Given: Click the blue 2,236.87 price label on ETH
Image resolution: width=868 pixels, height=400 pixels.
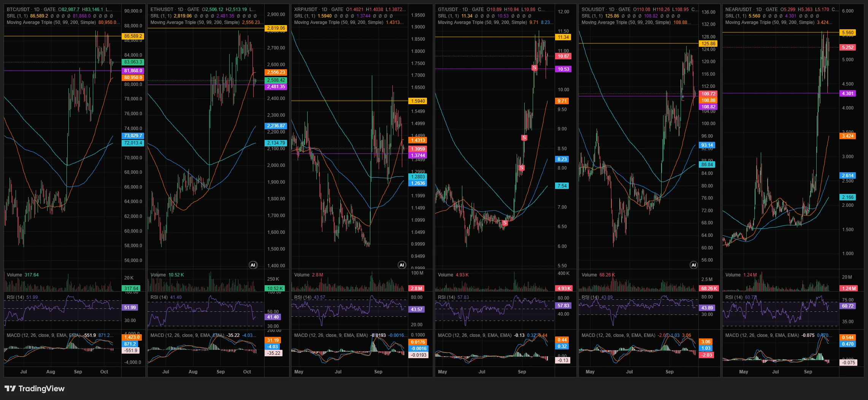Looking at the screenshot, I should pos(276,126).
